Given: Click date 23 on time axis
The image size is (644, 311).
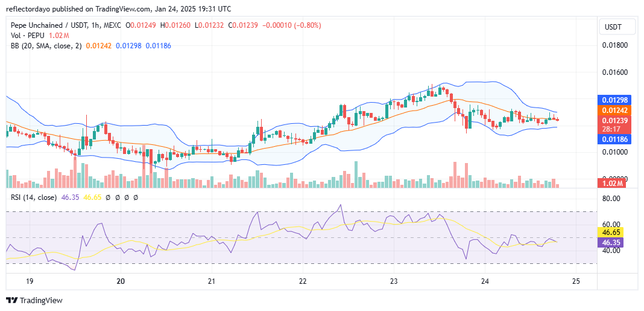Looking at the screenshot, I should [x=394, y=281].
